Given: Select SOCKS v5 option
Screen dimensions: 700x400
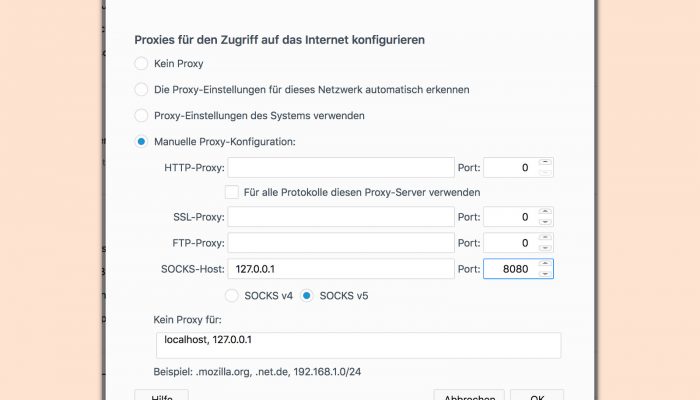Looking at the screenshot, I should coord(306,296).
